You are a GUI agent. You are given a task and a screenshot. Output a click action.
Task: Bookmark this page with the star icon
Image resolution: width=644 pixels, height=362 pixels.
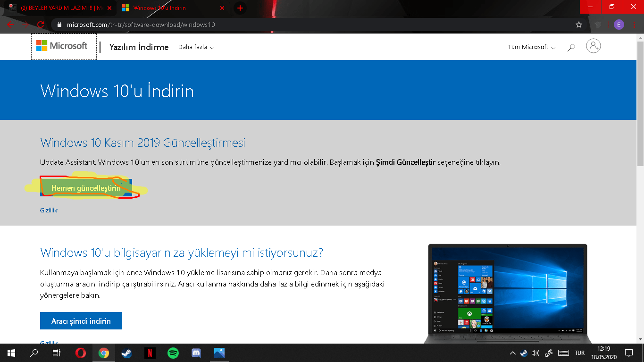coord(579,25)
